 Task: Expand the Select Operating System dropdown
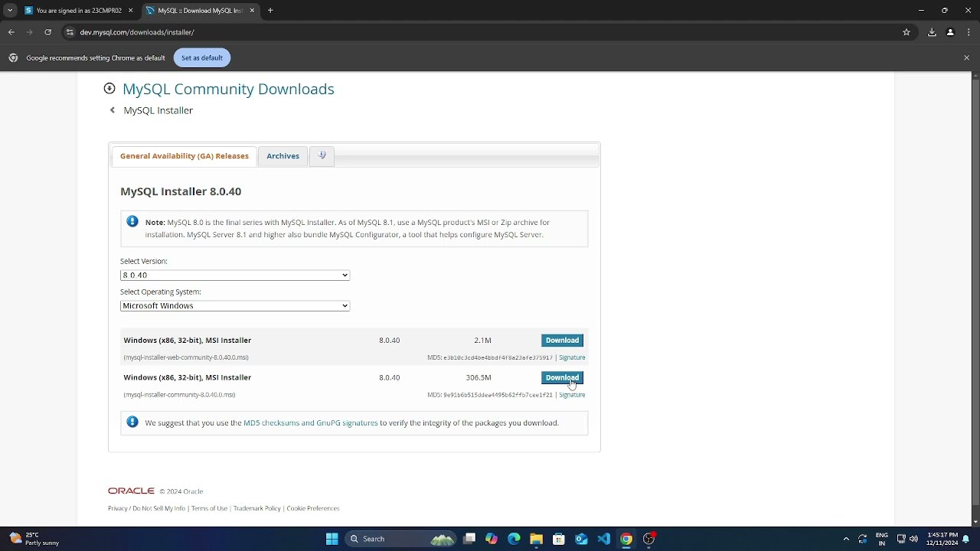point(235,305)
